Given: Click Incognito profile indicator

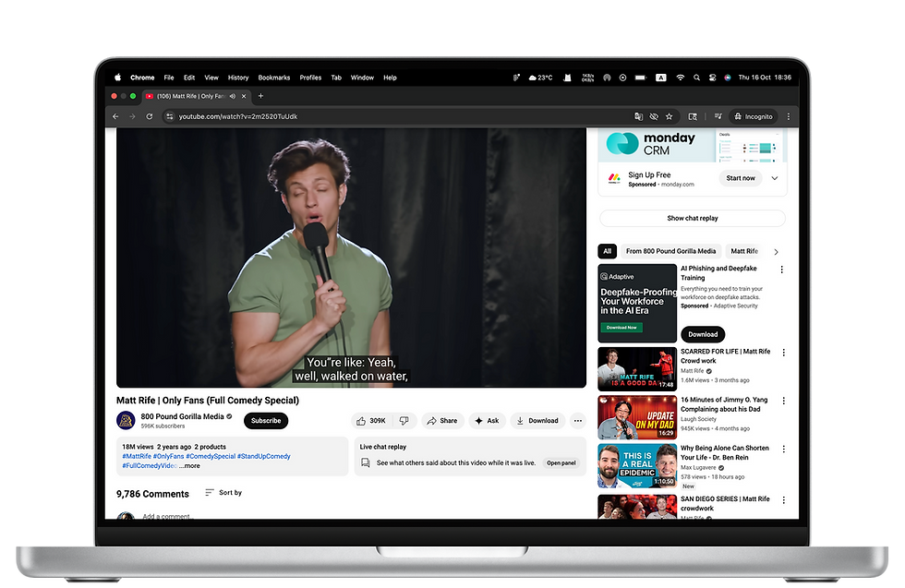Looking at the screenshot, I should point(754,116).
